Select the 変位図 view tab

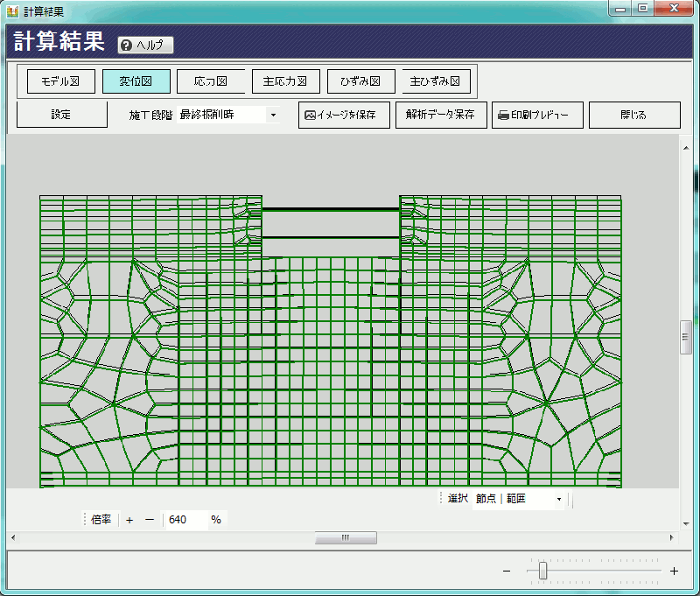point(136,81)
